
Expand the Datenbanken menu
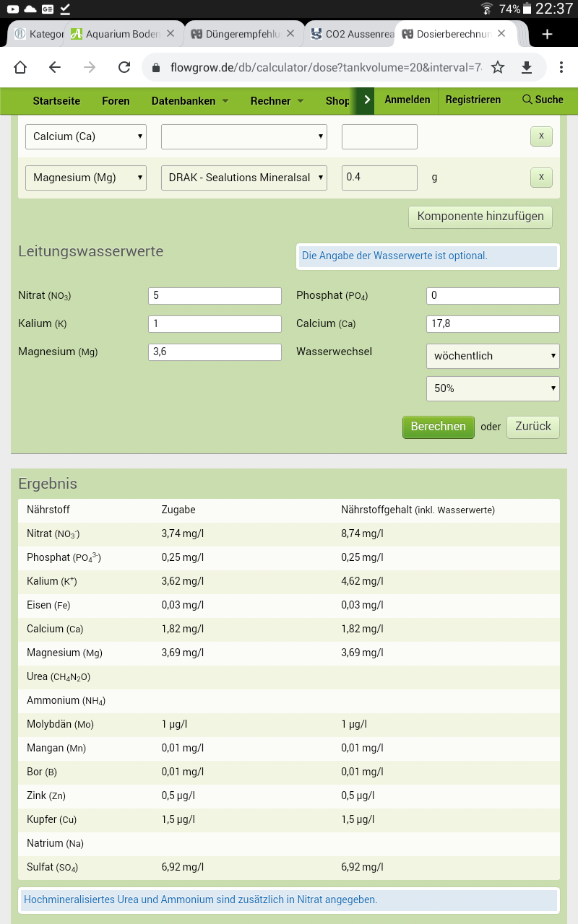pos(190,101)
